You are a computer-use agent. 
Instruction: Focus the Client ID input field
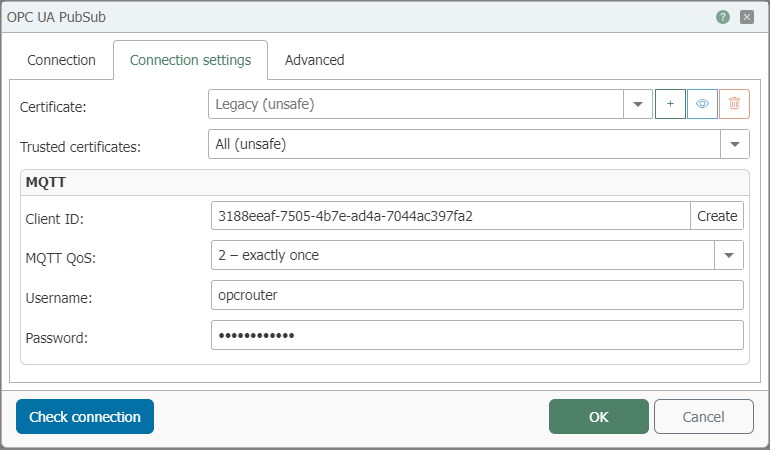click(451, 216)
